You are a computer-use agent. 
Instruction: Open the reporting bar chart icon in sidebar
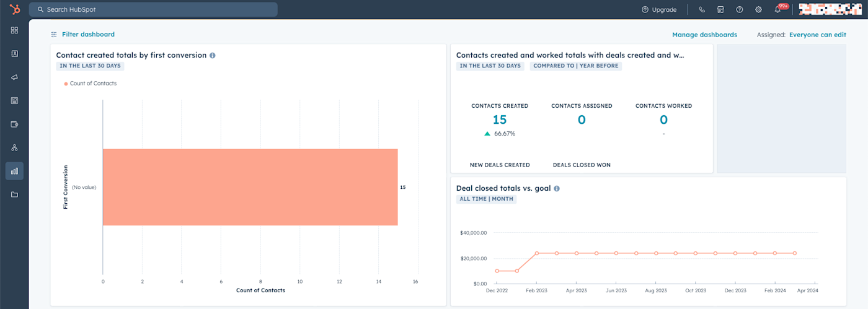14,171
